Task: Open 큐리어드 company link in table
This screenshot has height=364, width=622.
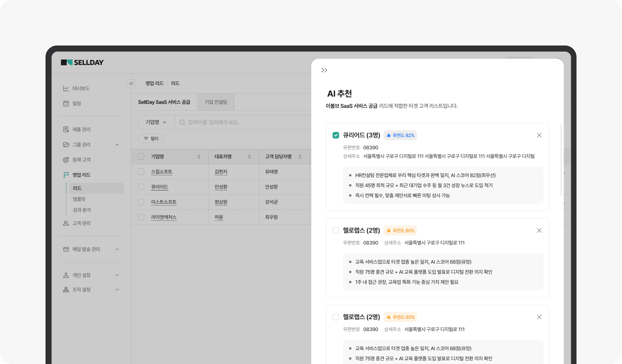Action: point(160,187)
